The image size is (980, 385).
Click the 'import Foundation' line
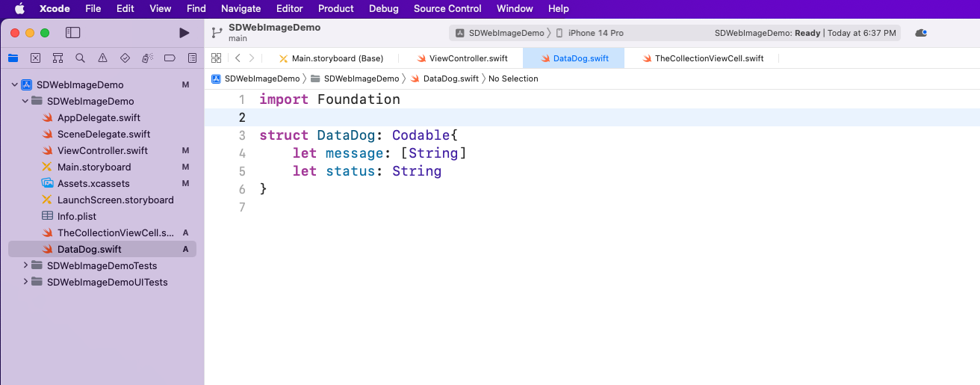coord(329,99)
